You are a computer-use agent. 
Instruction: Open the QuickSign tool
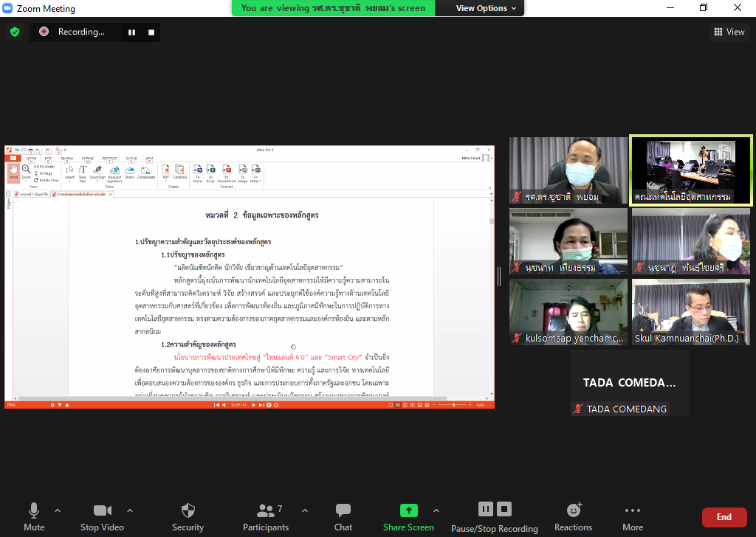[x=97, y=173]
